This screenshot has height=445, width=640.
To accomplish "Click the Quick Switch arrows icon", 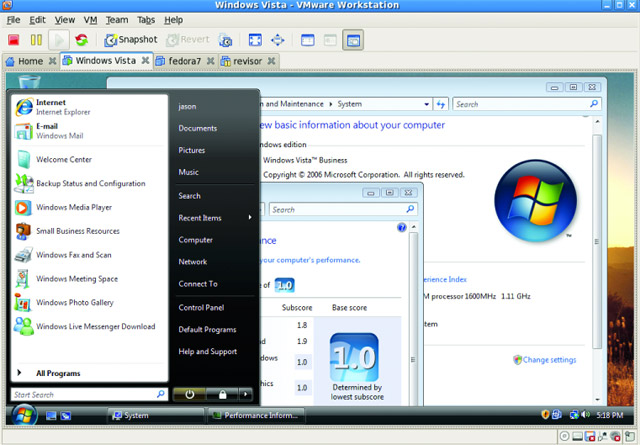I will (x=278, y=40).
